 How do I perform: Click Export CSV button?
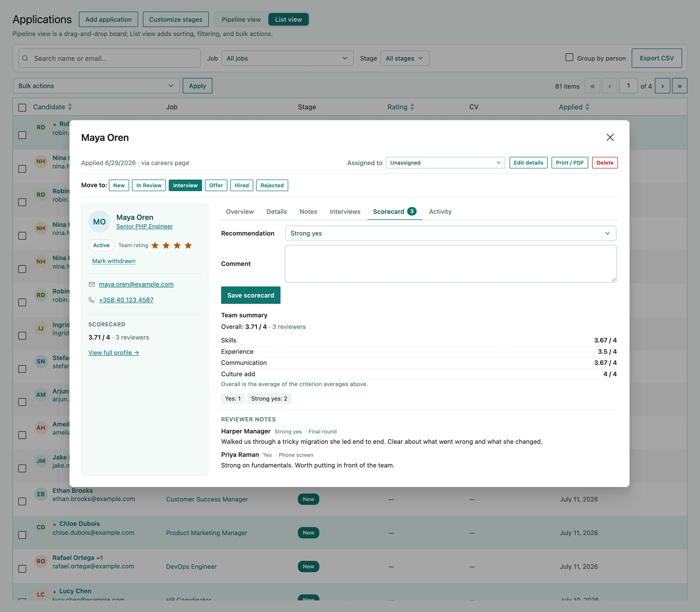point(657,58)
